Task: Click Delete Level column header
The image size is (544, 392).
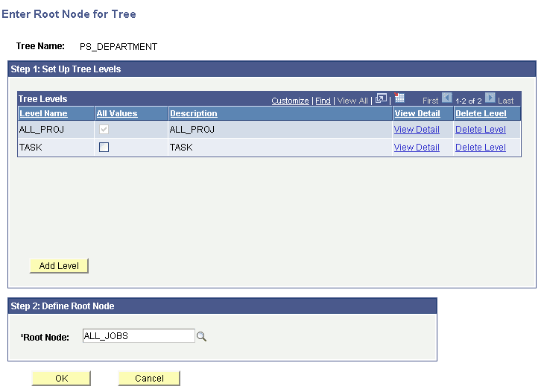Action: click(481, 113)
